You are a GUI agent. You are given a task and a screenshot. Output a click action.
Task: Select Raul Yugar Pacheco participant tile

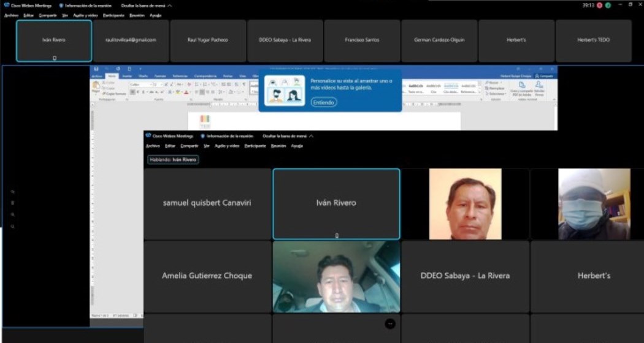(x=207, y=40)
